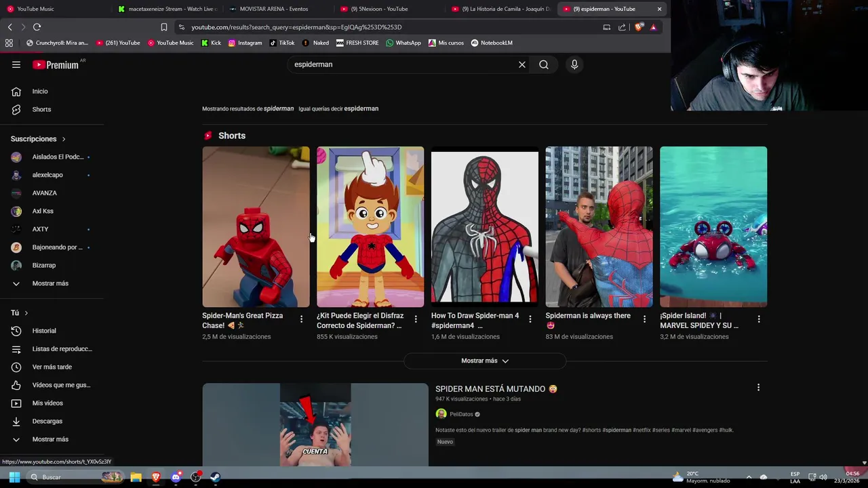Bookmark this page with bookmark icon
The image size is (868, 488).
[163, 27]
